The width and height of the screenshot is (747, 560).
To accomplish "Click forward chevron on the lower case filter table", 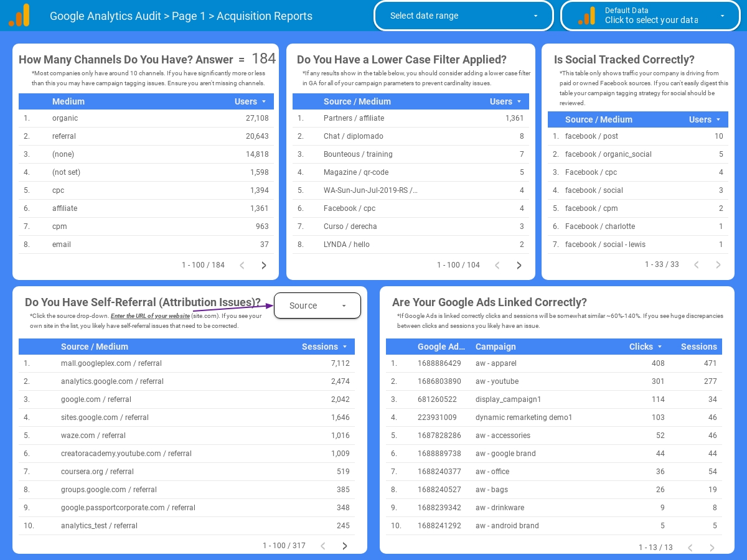I will tap(519, 265).
